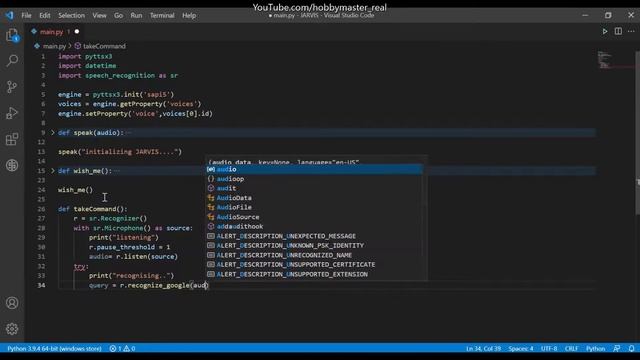640x360 pixels.
Task: Open the Accounts menu icon
Action: 12,303
